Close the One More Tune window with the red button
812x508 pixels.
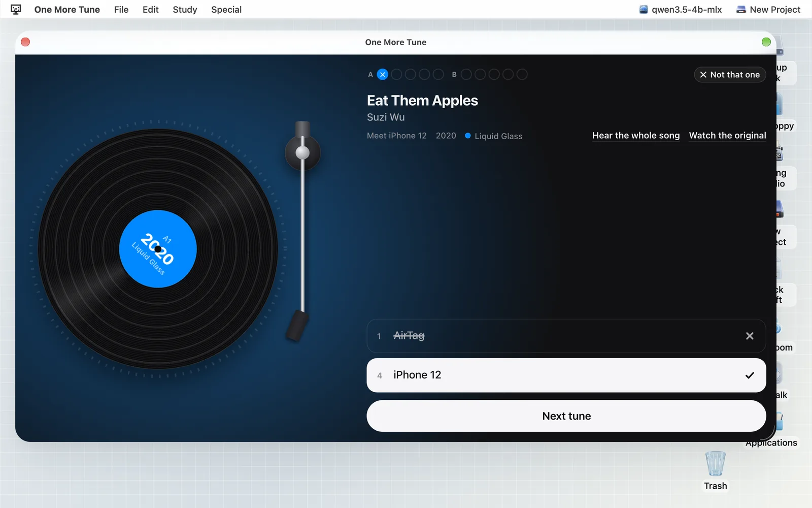coord(25,42)
